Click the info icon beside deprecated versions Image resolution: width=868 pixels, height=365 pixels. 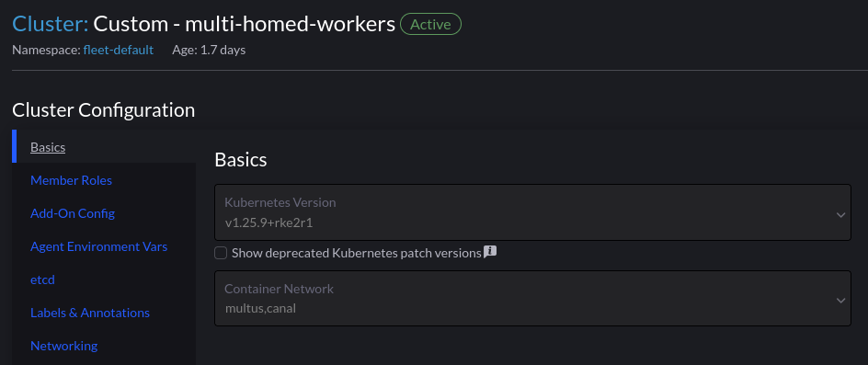point(490,252)
